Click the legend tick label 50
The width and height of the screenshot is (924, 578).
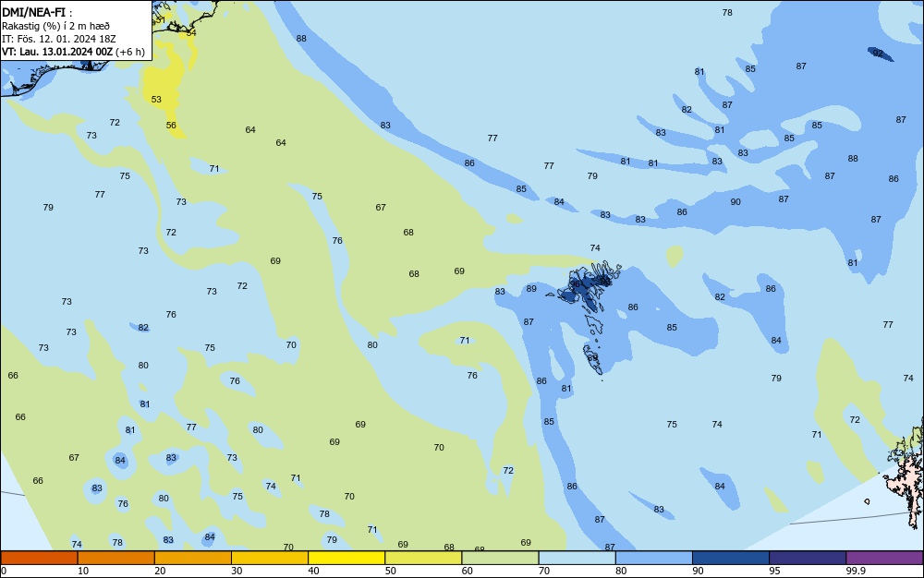[x=390, y=571]
